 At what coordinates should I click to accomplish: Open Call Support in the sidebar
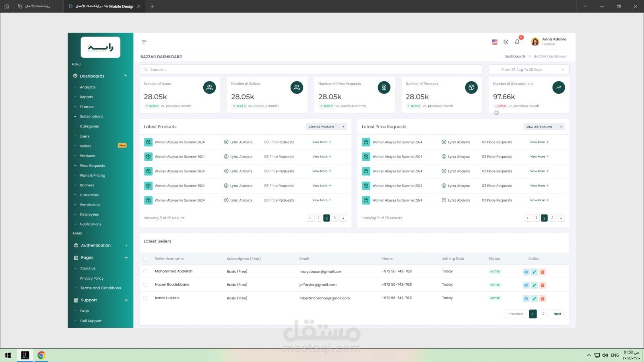pyautogui.click(x=91, y=321)
